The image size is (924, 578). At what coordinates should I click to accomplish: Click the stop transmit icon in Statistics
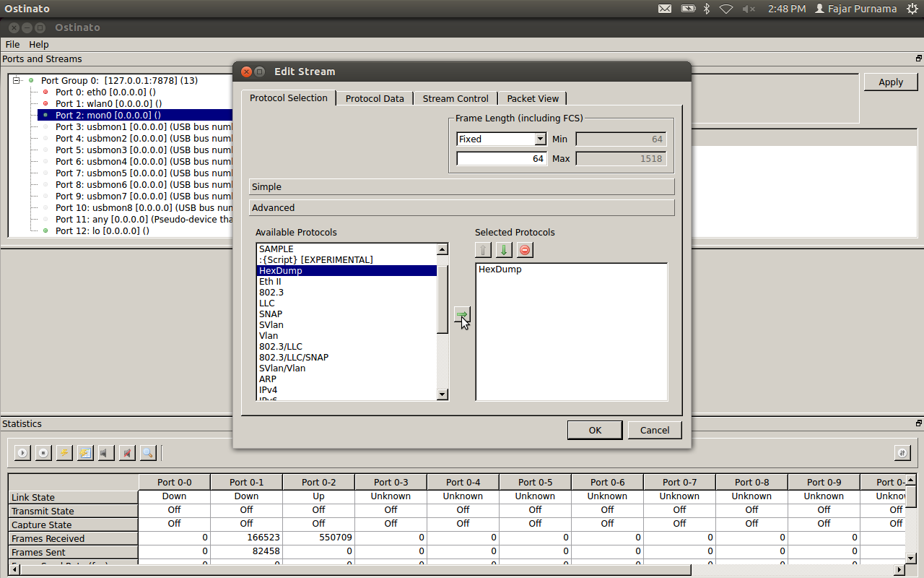coord(43,453)
